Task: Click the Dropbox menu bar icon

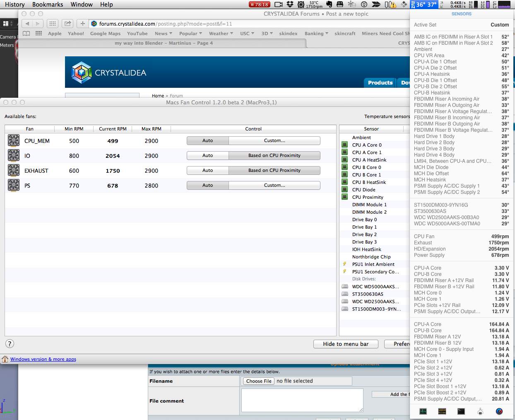Action: click(290, 4)
